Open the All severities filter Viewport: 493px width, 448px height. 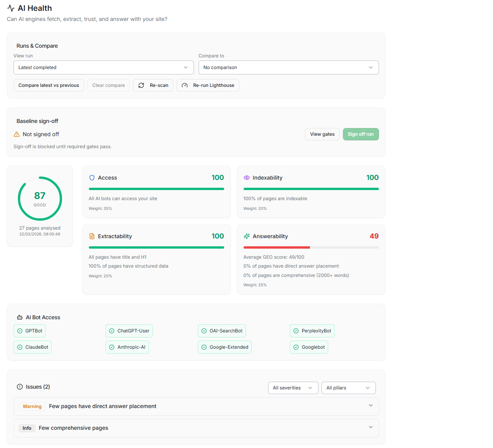click(293, 387)
